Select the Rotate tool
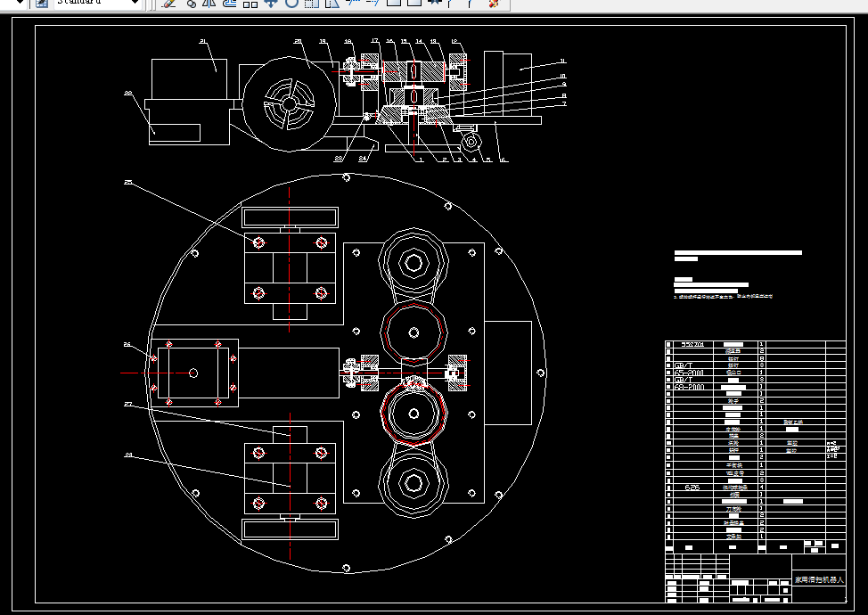 click(x=291, y=3)
